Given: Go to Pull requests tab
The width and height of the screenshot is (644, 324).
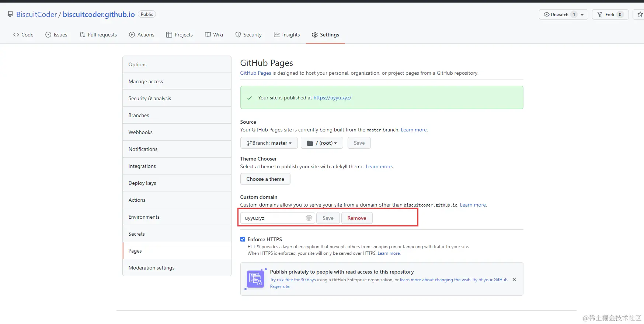Looking at the screenshot, I should [98, 35].
